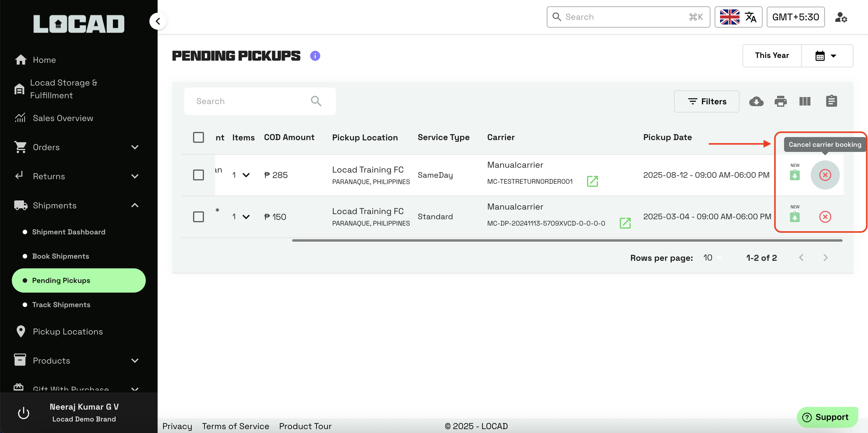Viewport: 868px width, 433px height.
Task: Click the green download icon in Standard row
Action: tap(795, 216)
